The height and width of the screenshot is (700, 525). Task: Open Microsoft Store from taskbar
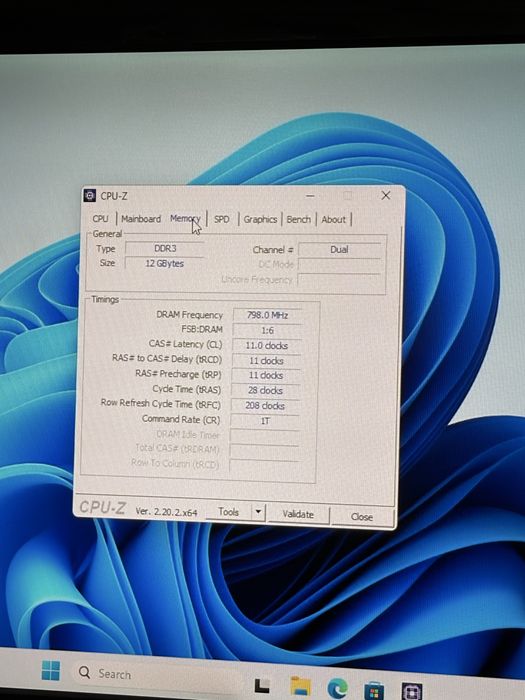[374, 690]
